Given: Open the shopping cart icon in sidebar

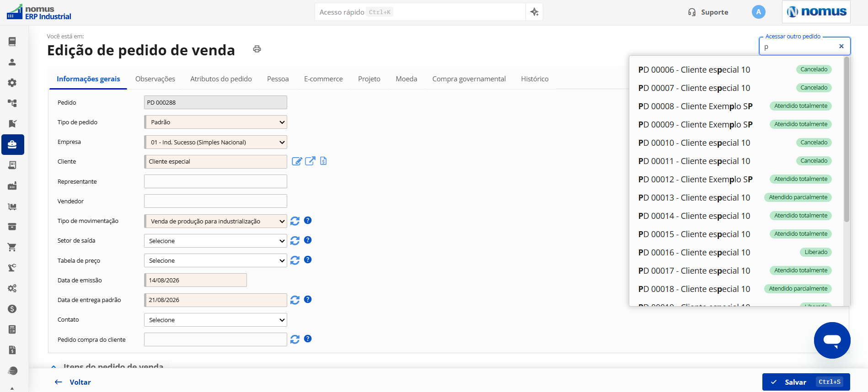Looking at the screenshot, I should [x=12, y=247].
